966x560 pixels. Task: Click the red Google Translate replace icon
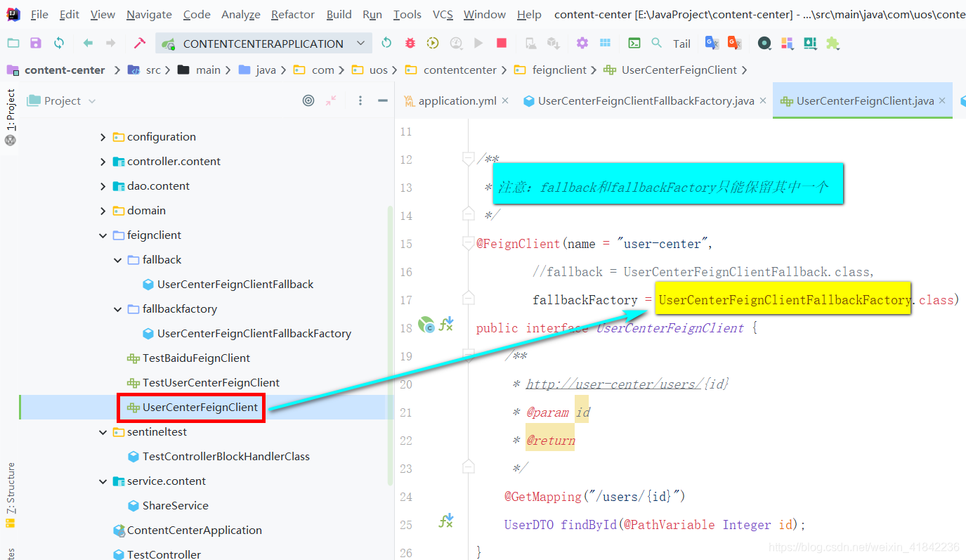[735, 44]
